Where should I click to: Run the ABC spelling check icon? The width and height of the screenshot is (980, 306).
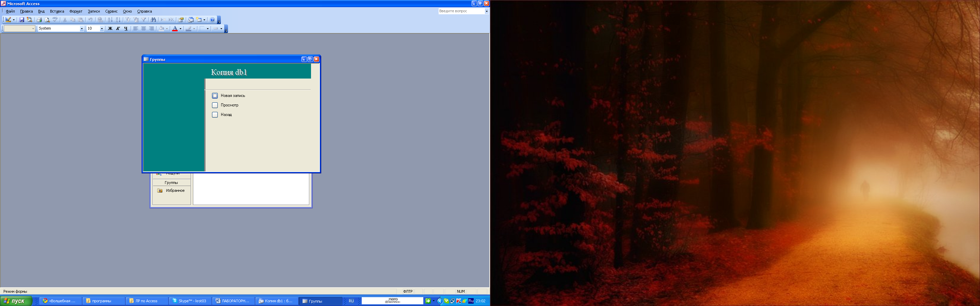(55, 20)
